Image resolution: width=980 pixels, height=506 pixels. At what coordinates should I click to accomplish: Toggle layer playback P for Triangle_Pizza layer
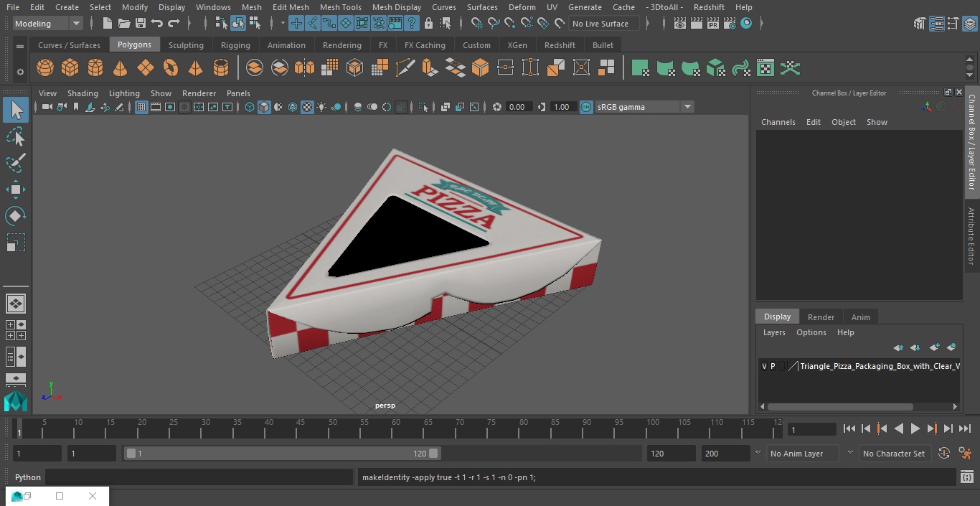[x=773, y=366]
